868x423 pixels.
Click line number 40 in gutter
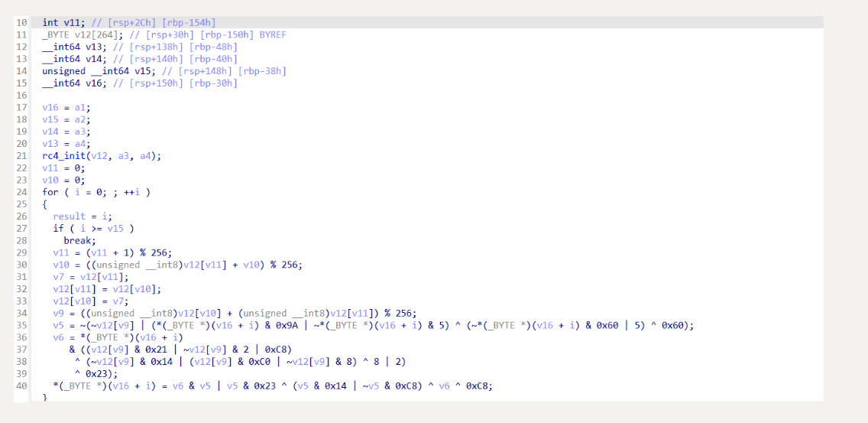click(x=21, y=386)
